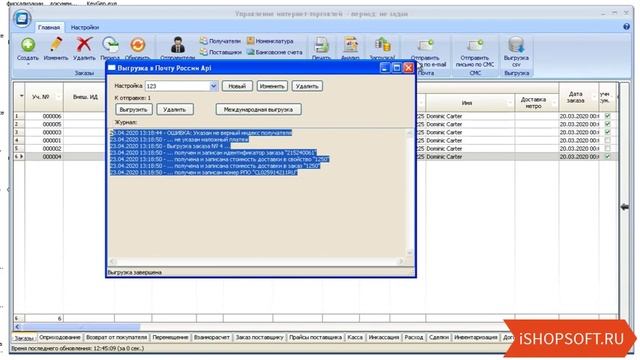Toggle checkbox in row 000002

point(607,149)
